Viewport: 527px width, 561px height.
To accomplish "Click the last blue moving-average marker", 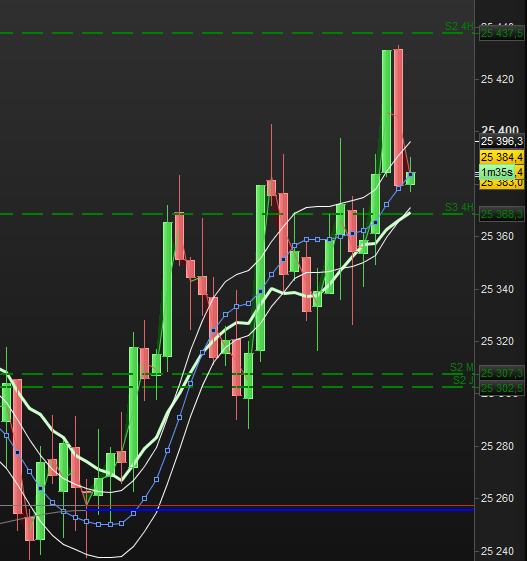I will pyautogui.click(x=410, y=174).
